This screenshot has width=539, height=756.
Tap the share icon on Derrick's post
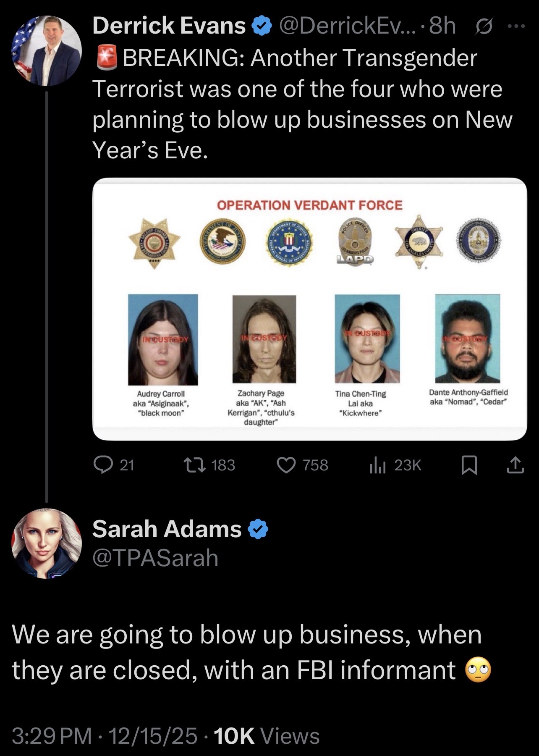tap(515, 465)
